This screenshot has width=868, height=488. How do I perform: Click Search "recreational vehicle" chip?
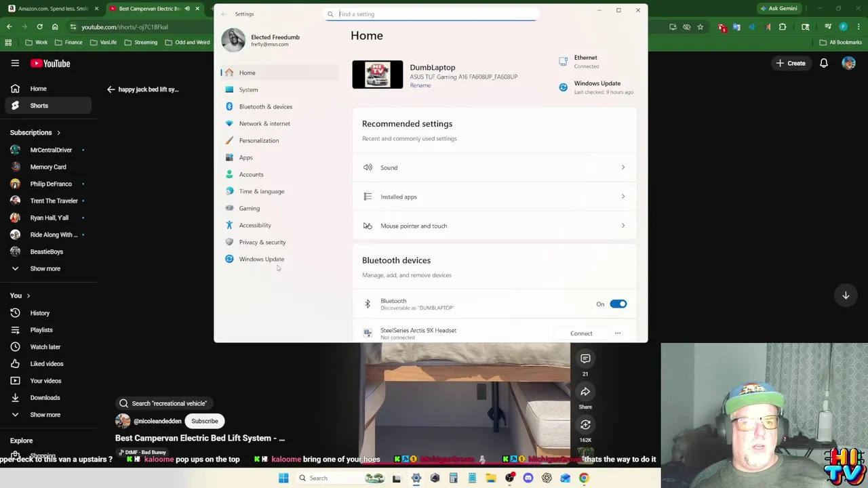tap(163, 403)
